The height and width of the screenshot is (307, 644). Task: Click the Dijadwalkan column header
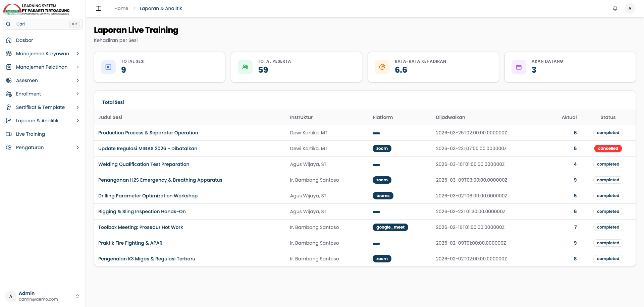point(450,117)
